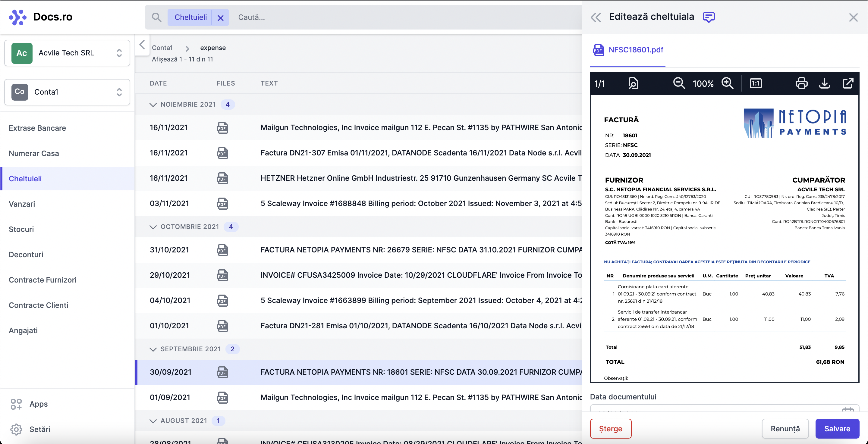Reset PDF to 1:1 actual size
868x444 pixels.
[x=756, y=83]
